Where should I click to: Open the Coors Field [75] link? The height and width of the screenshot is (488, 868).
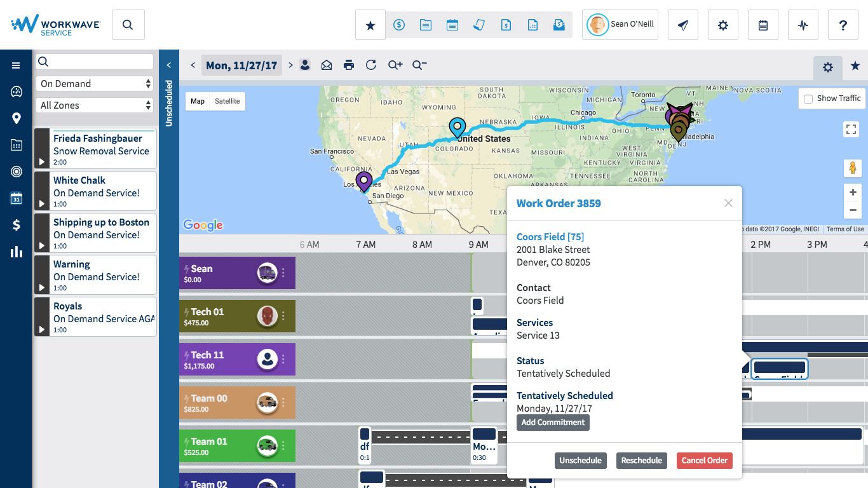coord(550,237)
